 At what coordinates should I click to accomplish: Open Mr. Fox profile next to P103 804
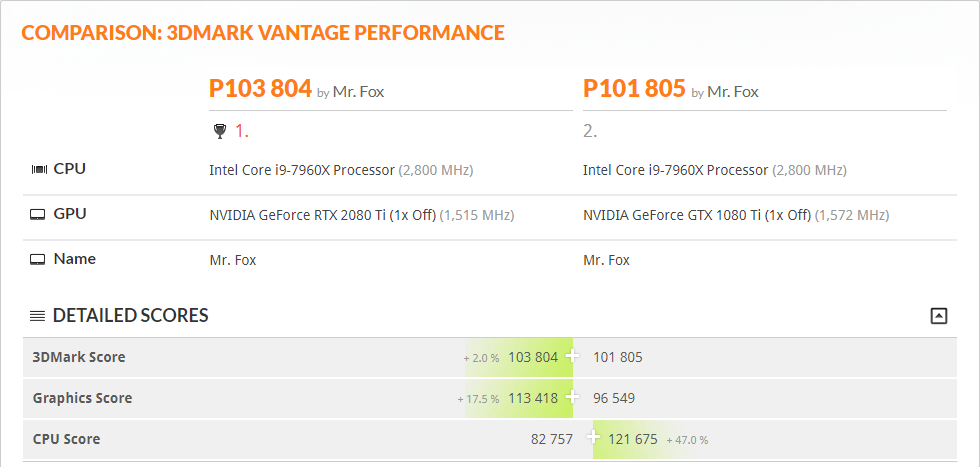pyautogui.click(x=358, y=92)
